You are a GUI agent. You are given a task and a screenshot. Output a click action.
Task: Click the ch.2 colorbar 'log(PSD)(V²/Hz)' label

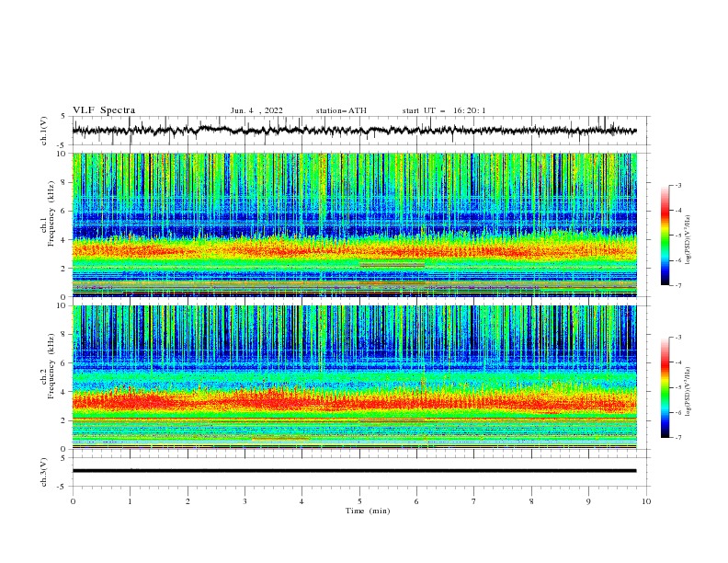click(x=688, y=391)
